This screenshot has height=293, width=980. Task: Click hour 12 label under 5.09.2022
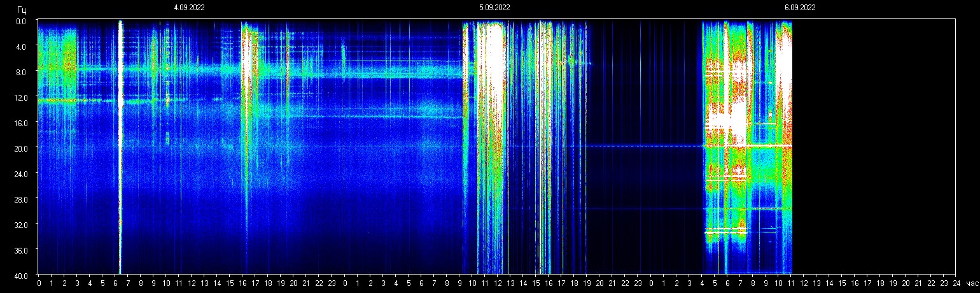[x=498, y=283]
